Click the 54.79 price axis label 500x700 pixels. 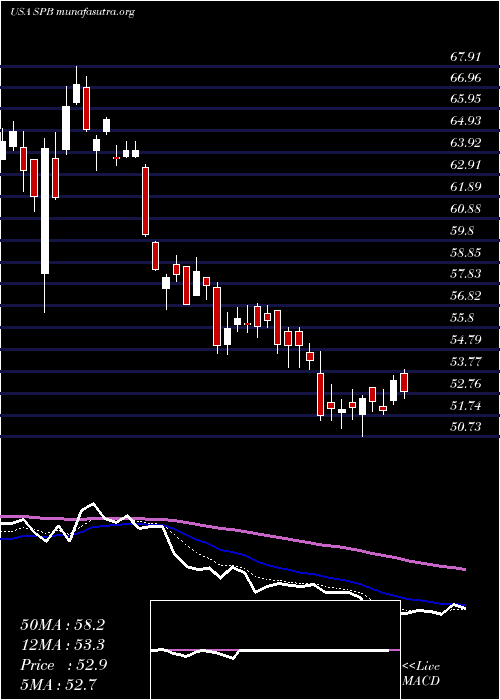point(466,340)
